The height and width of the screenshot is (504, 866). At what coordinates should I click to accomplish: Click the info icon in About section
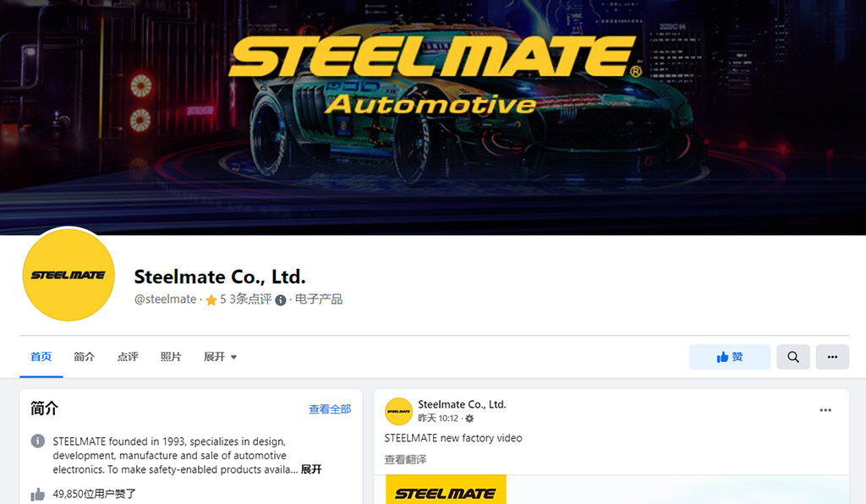tap(37, 441)
